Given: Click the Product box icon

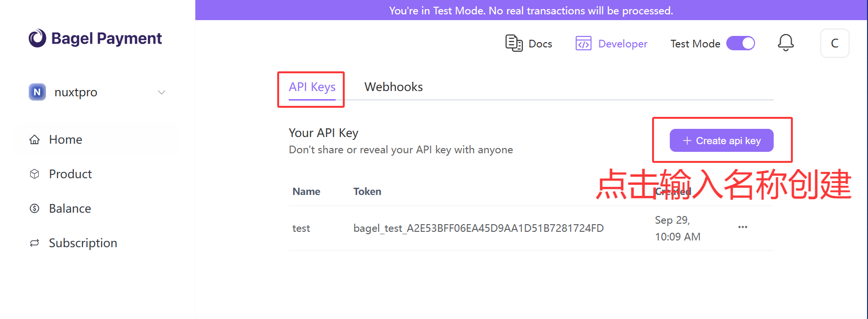Looking at the screenshot, I should (x=34, y=174).
